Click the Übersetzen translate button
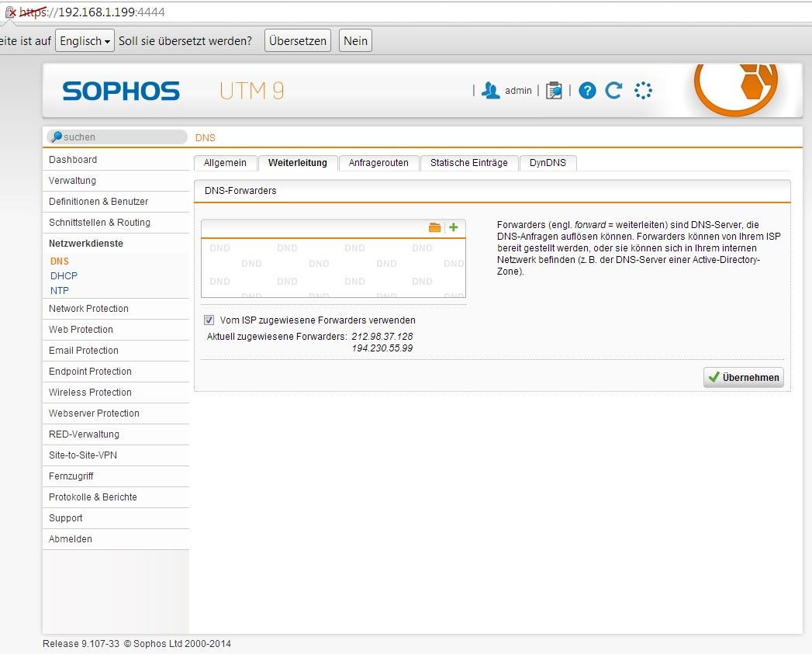Screen dimensions: 812x654 point(298,41)
